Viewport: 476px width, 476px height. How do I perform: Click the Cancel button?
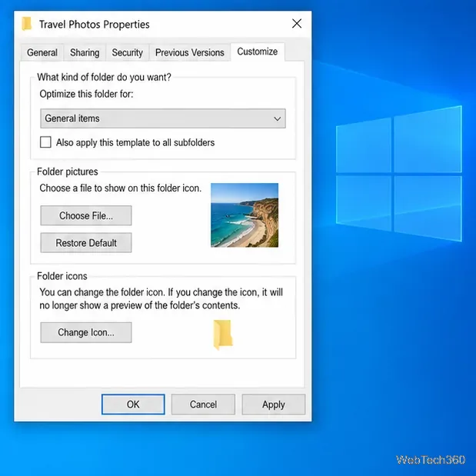coord(203,404)
